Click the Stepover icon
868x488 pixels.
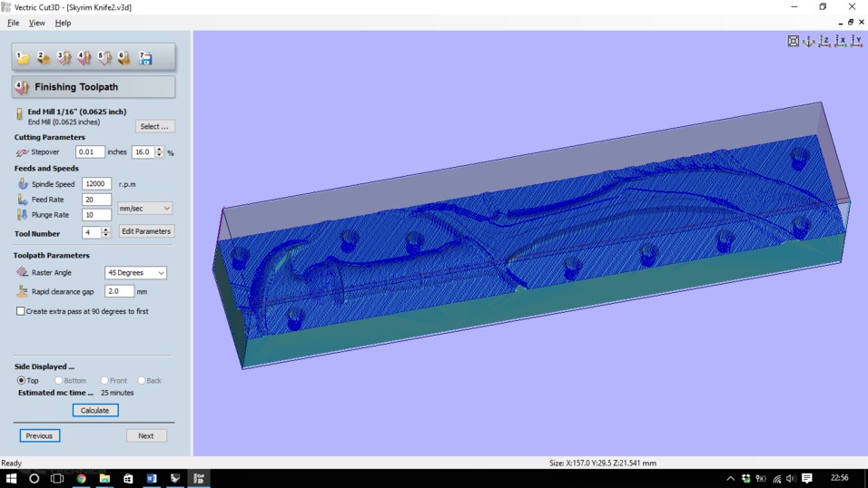[x=22, y=152]
